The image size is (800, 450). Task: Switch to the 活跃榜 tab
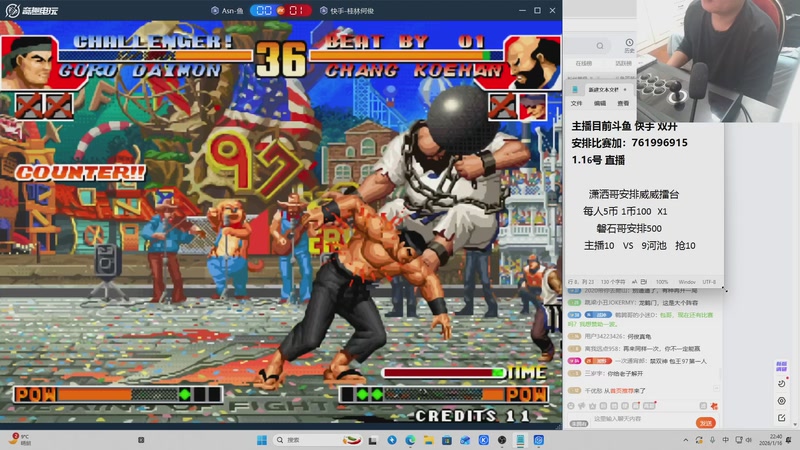(623, 63)
